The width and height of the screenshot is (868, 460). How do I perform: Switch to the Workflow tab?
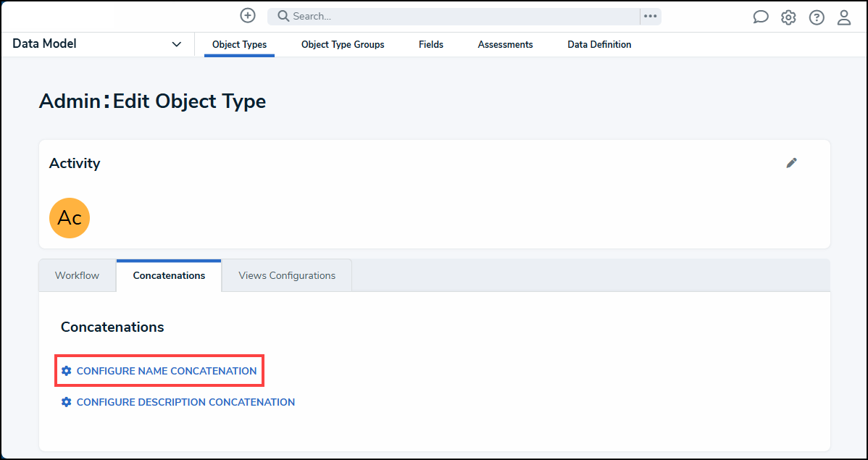tap(77, 275)
